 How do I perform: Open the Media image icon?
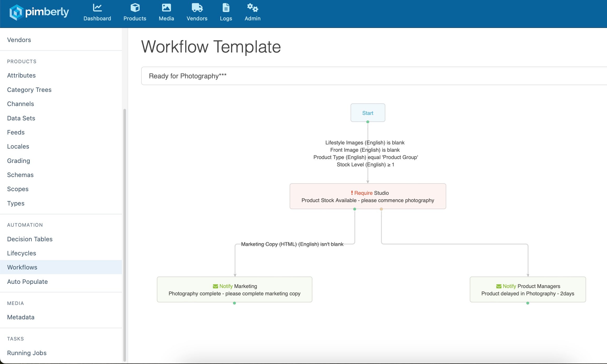click(166, 8)
